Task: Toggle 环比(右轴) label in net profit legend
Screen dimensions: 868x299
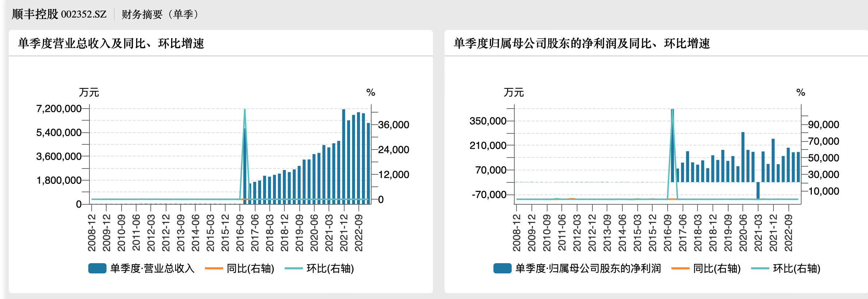Action: coord(796,268)
